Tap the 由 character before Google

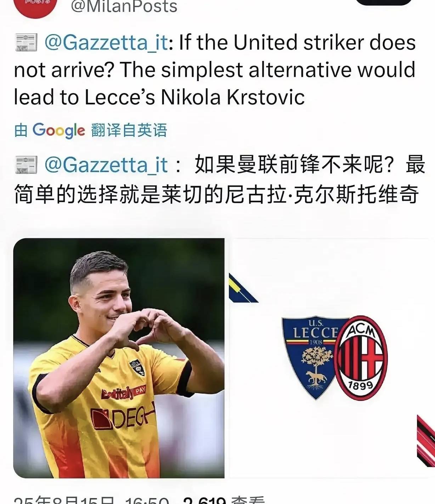(x=21, y=130)
